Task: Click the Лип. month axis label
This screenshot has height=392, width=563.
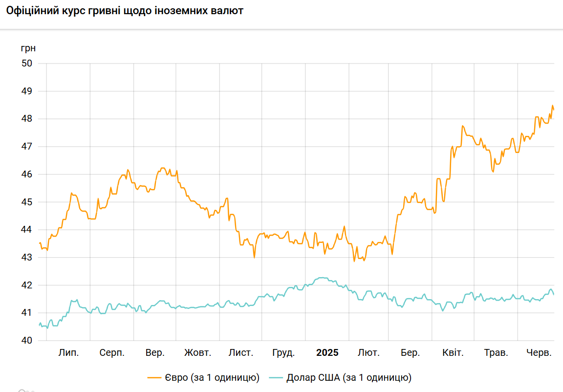Action: tap(68, 352)
